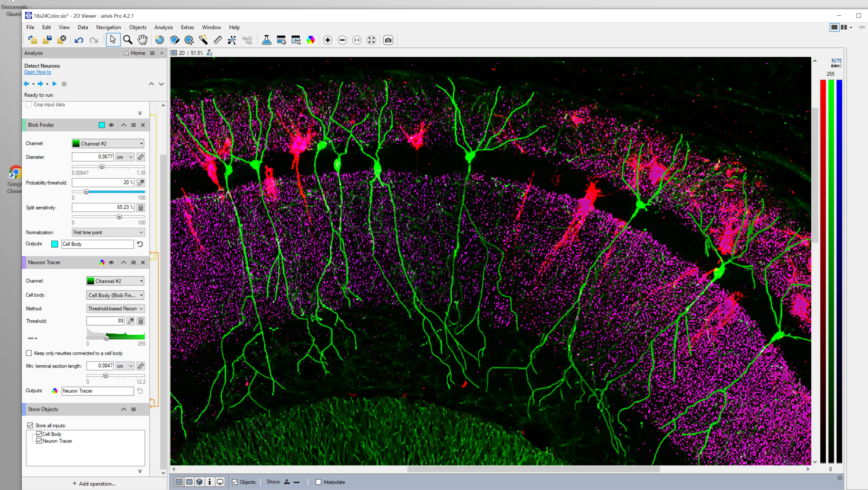Image resolution: width=868 pixels, height=490 pixels.
Task: Open the color channel hexagon settings
Action: pyautogui.click(x=310, y=40)
